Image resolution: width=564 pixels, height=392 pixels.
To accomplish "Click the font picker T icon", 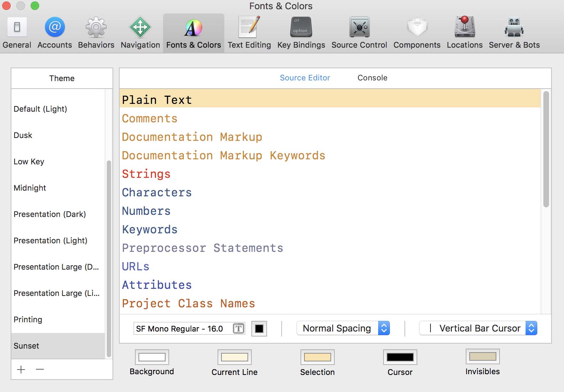I will (x=238, y=328).
